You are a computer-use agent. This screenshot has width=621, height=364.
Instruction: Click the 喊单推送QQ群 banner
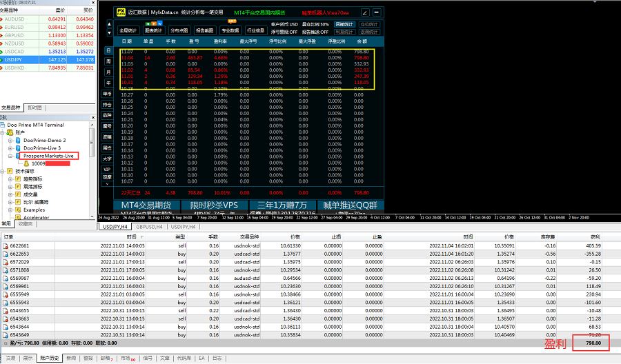pos(351,205)
